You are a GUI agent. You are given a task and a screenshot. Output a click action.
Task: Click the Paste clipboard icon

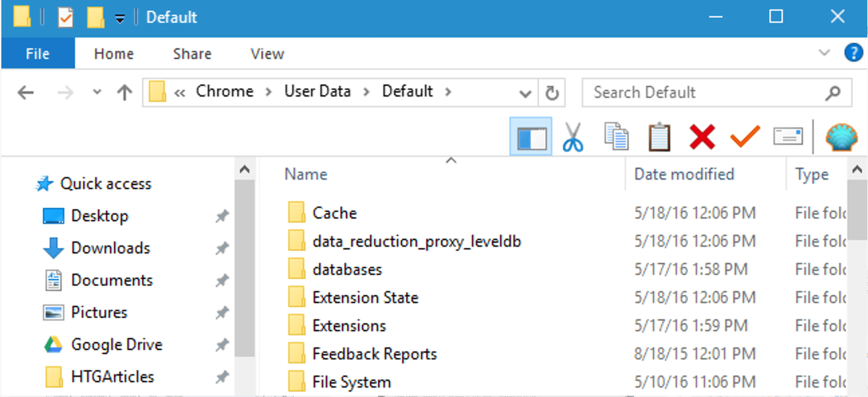(659, 137)
